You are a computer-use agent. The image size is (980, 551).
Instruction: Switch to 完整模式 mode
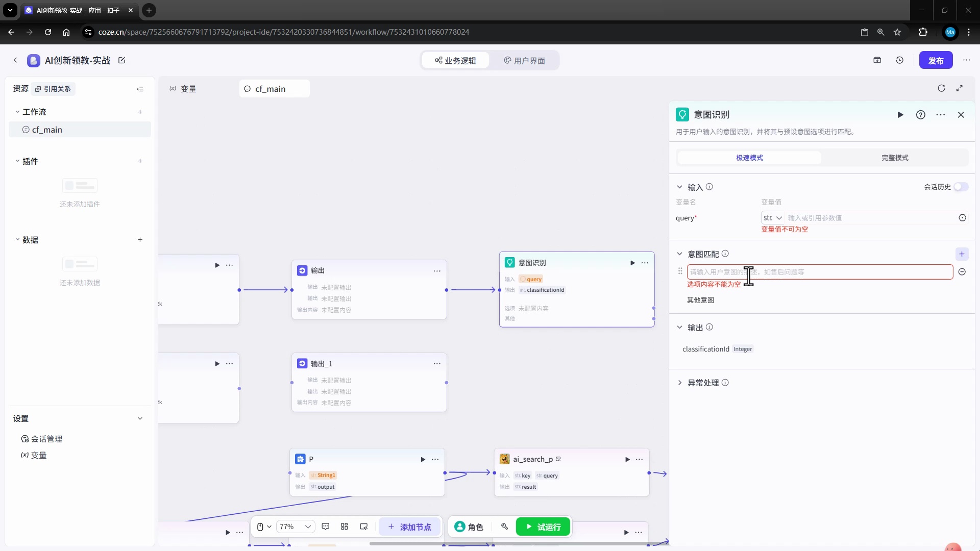(x=895, y=158)
